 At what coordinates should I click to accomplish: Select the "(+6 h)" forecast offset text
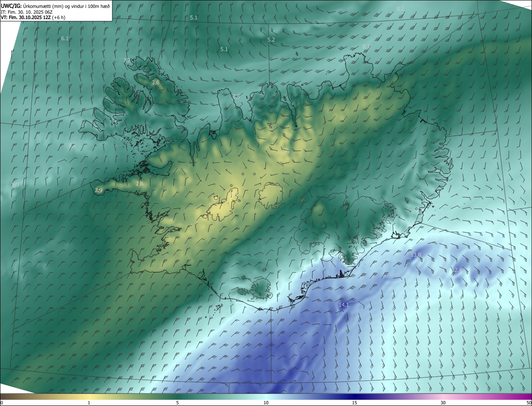click(x=59, y=17)
